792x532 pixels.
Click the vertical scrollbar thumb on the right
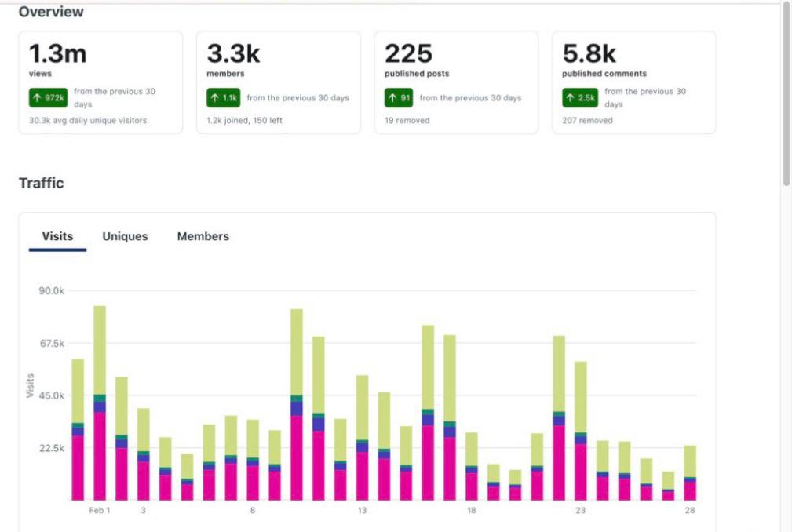tap(786, 94)
